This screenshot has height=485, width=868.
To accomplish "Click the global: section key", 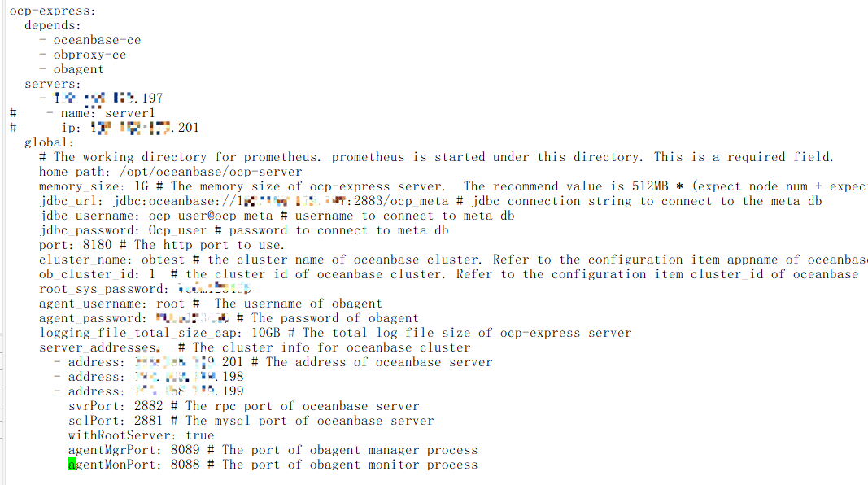I will click(49, 143).
